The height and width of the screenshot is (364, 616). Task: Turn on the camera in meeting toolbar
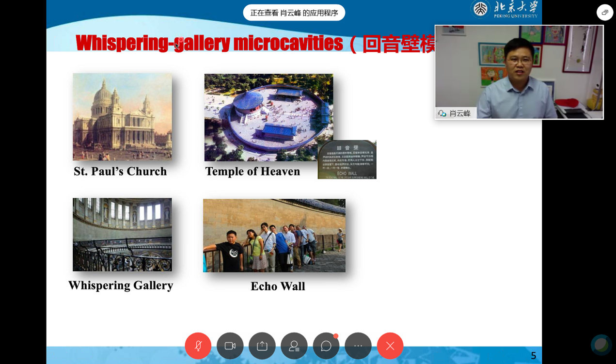point(230,346)
